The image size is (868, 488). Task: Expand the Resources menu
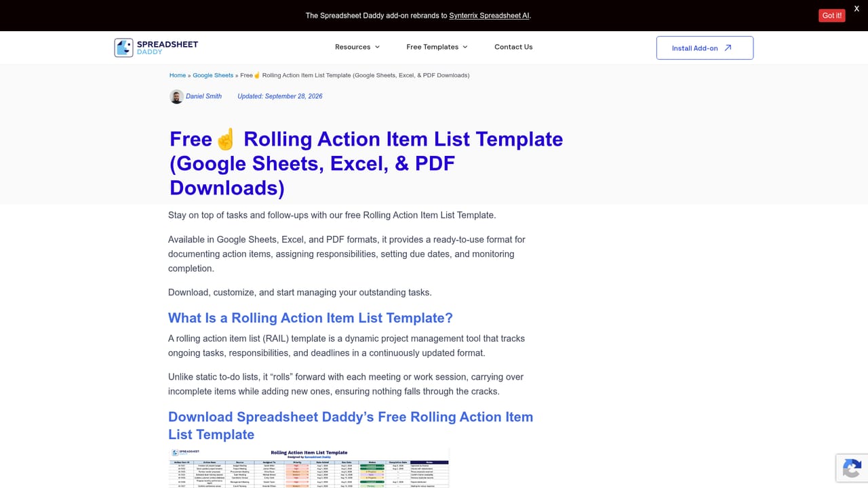coord(357,47)
